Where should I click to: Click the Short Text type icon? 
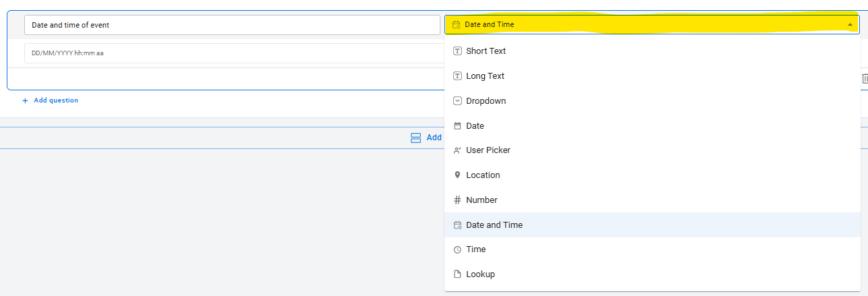(457, 51)
